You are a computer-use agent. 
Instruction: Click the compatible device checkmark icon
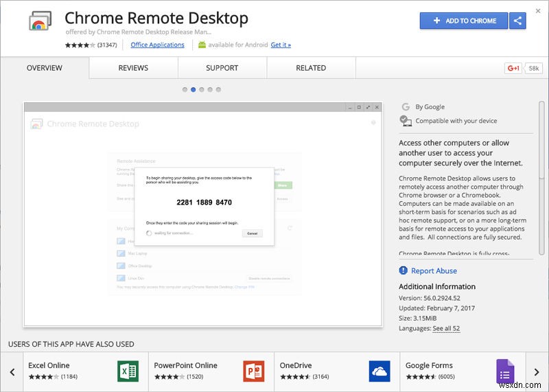406,121
